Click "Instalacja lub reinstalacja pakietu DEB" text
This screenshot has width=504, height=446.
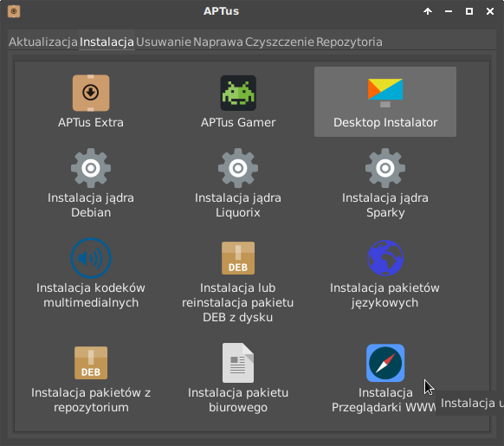(x=238, y=302)
